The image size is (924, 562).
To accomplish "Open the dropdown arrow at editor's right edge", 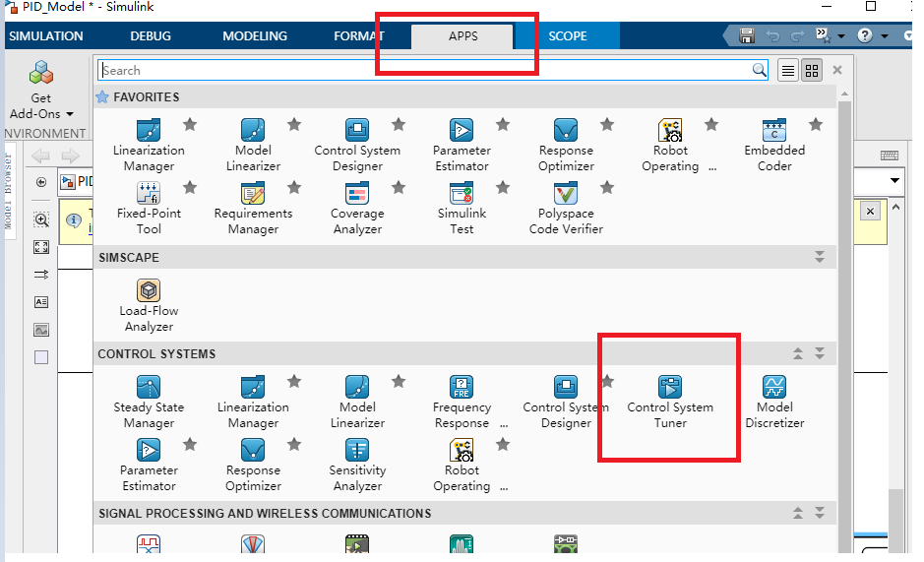I will point(894,180).
